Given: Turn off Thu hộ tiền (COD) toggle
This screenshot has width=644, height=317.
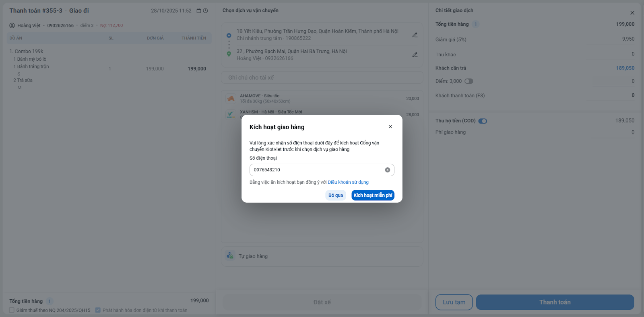Looking at the screenshot, I should point(483,121).
